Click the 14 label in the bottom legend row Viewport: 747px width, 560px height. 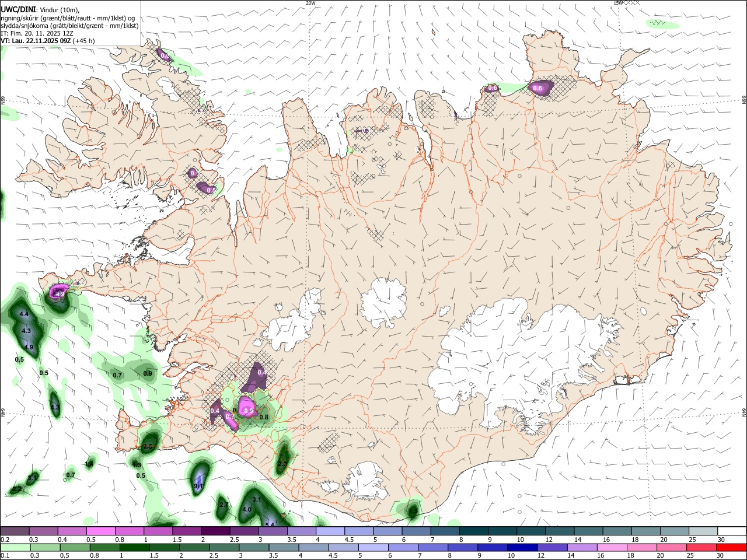pos(570,556)
